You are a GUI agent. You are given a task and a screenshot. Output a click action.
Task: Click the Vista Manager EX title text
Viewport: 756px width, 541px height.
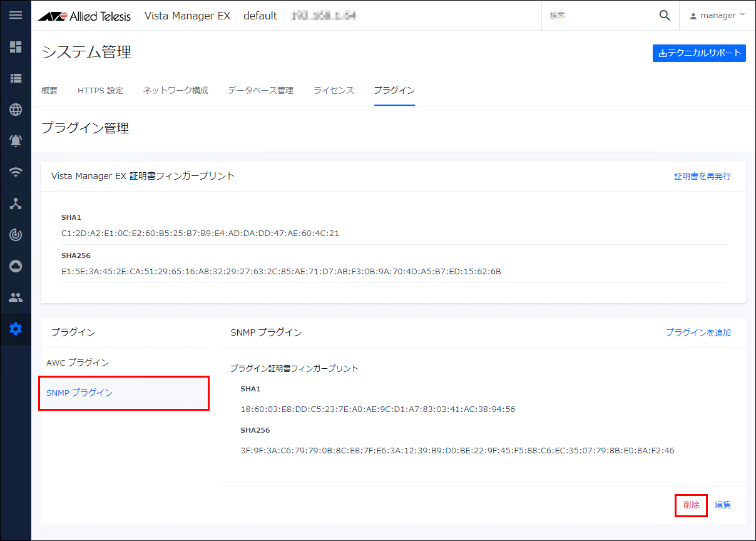point(187,16)
